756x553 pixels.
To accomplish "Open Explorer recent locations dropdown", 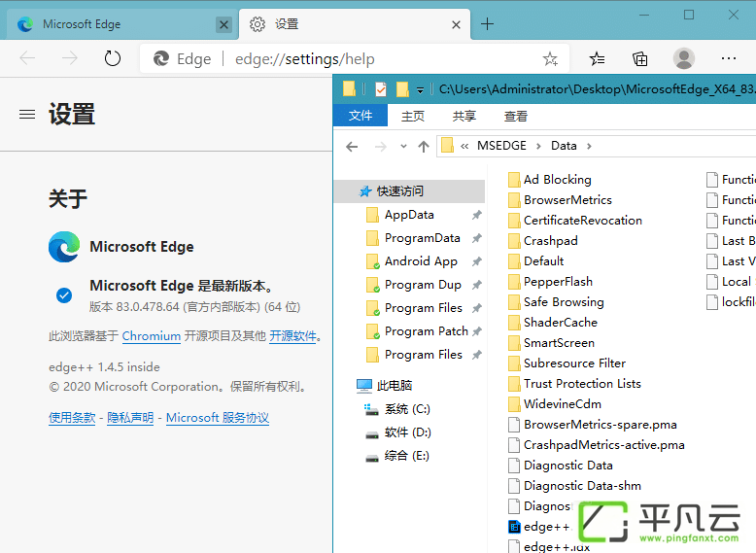I will coord(403,146).
